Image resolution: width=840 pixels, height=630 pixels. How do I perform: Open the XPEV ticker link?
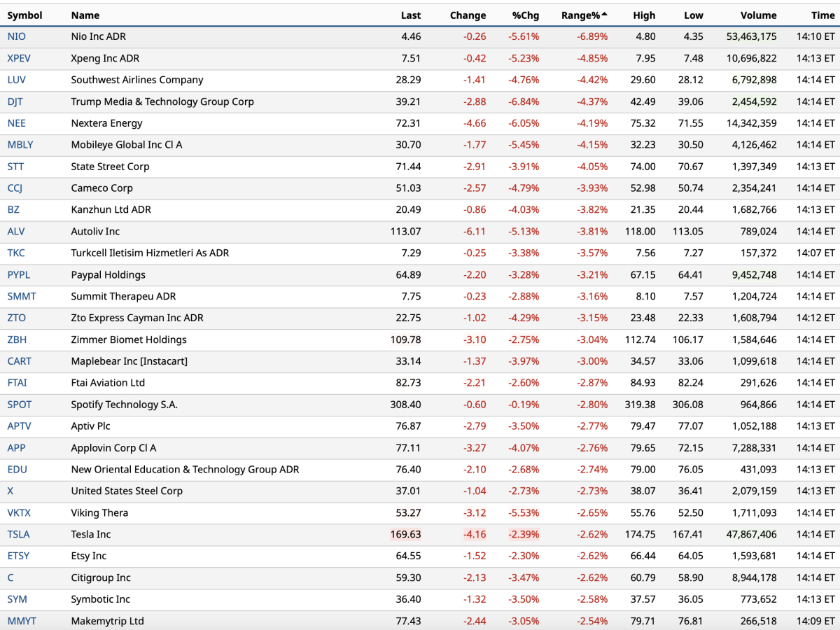click(x=19, y=58)
